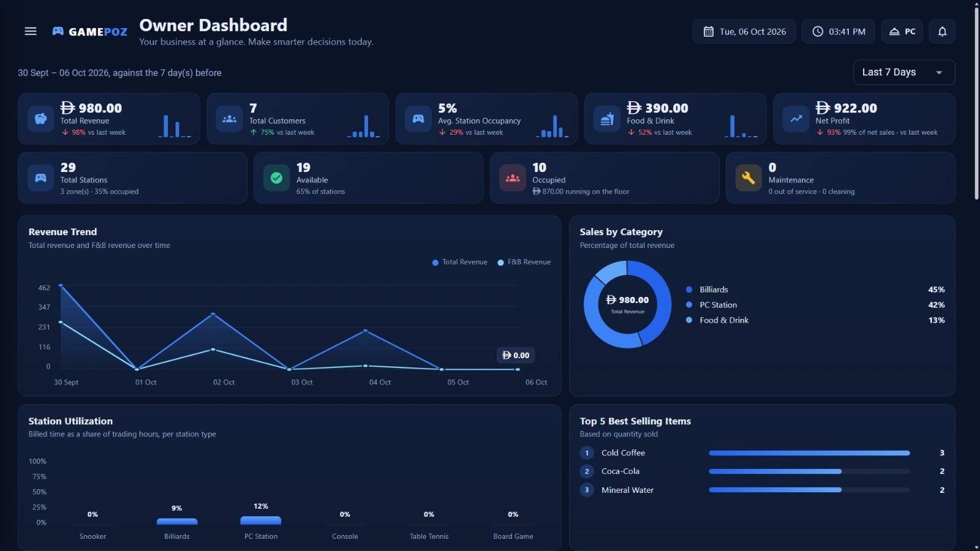
Task: Click the donut chart center ₿ 980.00
Action: [627, 300]
